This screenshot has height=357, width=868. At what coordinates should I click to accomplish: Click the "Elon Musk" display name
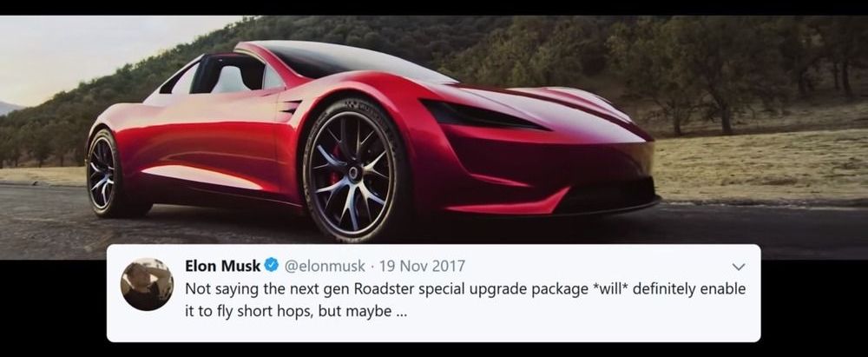coord(222,266)
